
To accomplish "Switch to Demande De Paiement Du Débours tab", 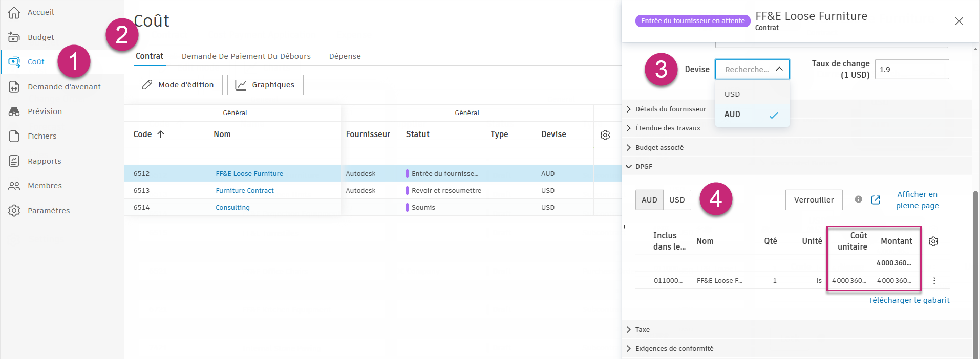I will [x=246, y=56].
